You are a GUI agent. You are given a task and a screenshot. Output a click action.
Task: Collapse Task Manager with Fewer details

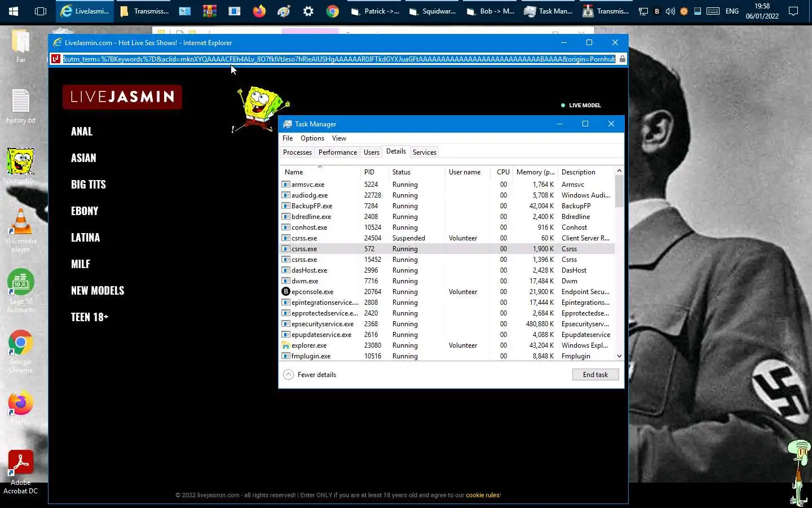(310, 375)
